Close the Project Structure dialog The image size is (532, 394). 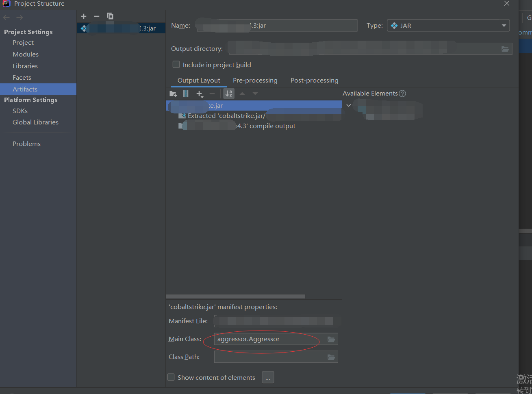507,4
